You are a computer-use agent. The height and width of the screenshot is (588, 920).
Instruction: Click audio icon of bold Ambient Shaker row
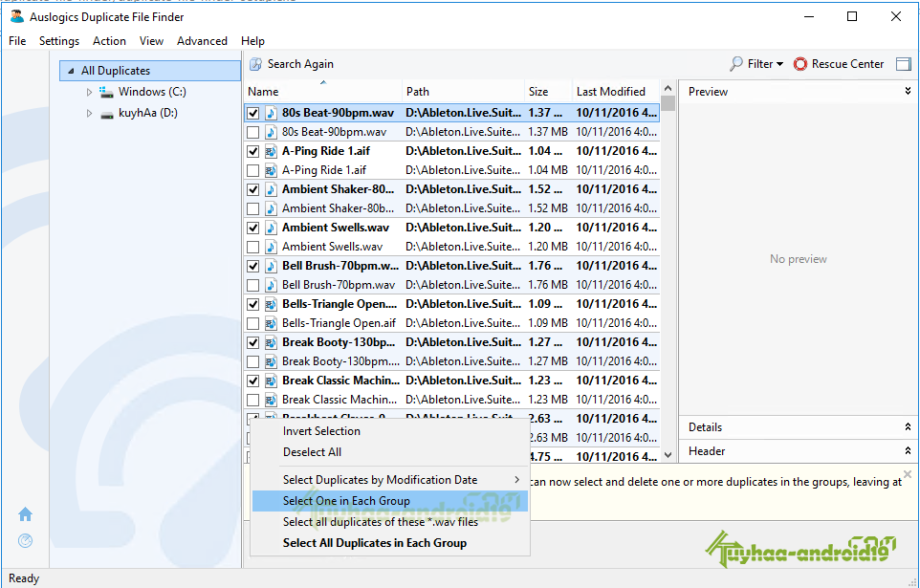coord(271,189)
